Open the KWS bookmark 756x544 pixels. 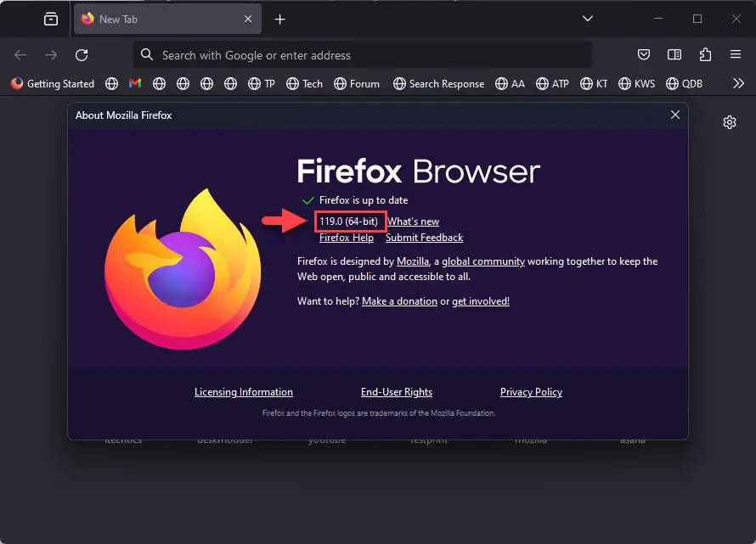click(636, 84)
